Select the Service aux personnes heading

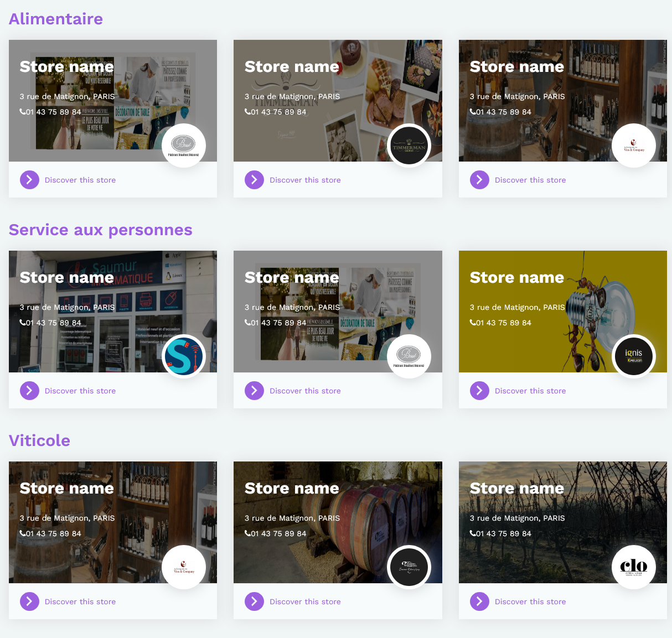[101, 230]
